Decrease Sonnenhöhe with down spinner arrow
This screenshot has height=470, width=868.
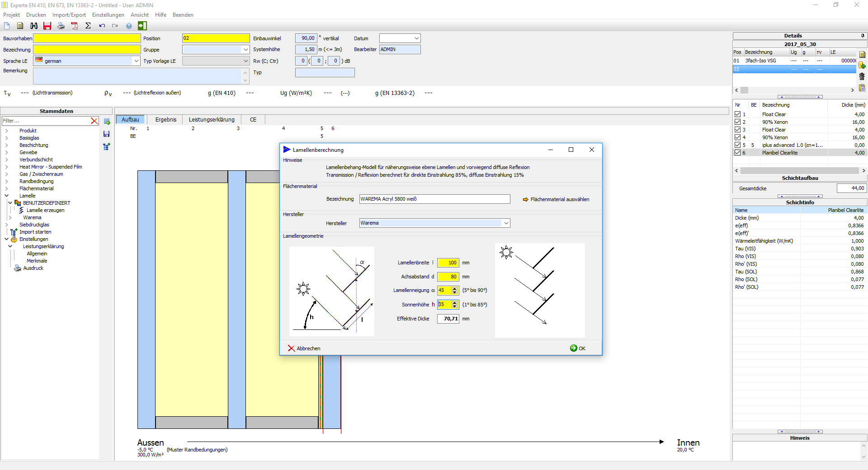coord(455,307)
